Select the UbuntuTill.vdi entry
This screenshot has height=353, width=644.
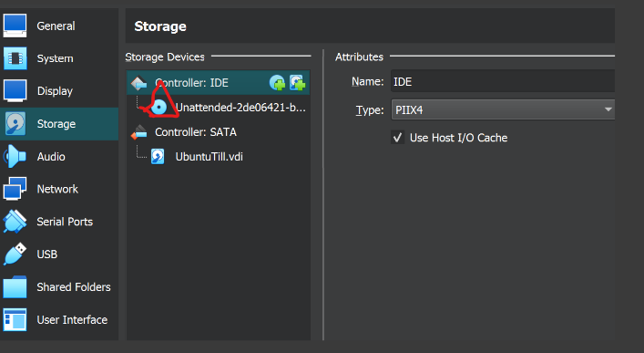[x=210, y=157]
